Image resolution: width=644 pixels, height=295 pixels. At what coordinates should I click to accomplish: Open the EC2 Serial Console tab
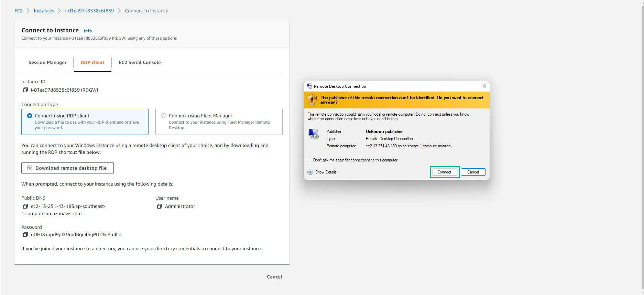click(x=140, y=62)
